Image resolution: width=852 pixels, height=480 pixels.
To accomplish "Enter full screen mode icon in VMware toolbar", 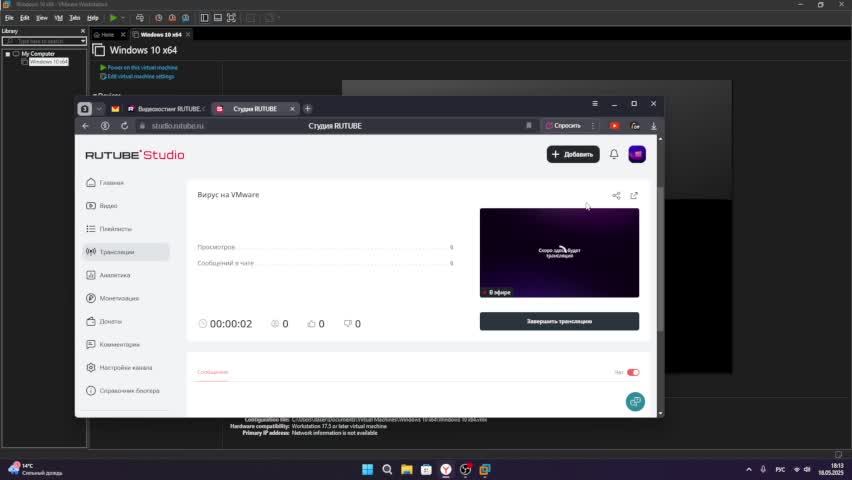I will pos(231,18).
